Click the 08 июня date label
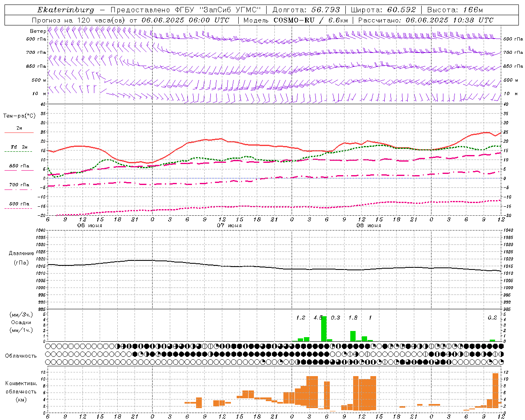 369,226
